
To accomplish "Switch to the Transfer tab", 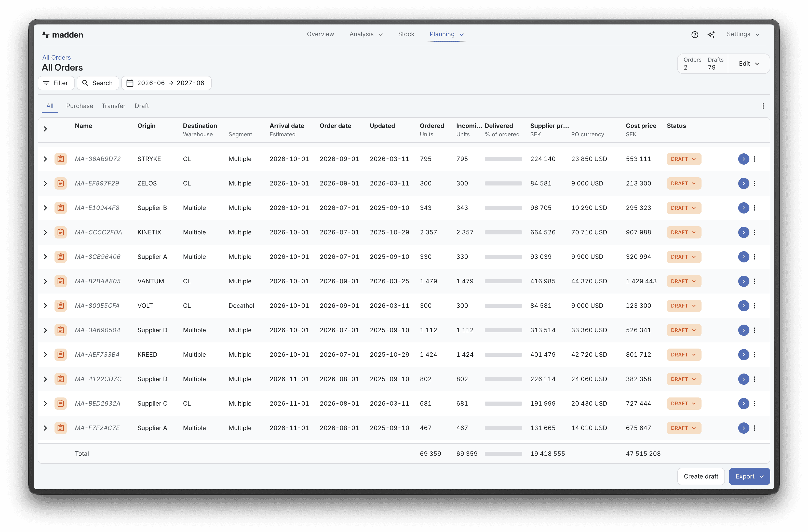I will [113, 106].
